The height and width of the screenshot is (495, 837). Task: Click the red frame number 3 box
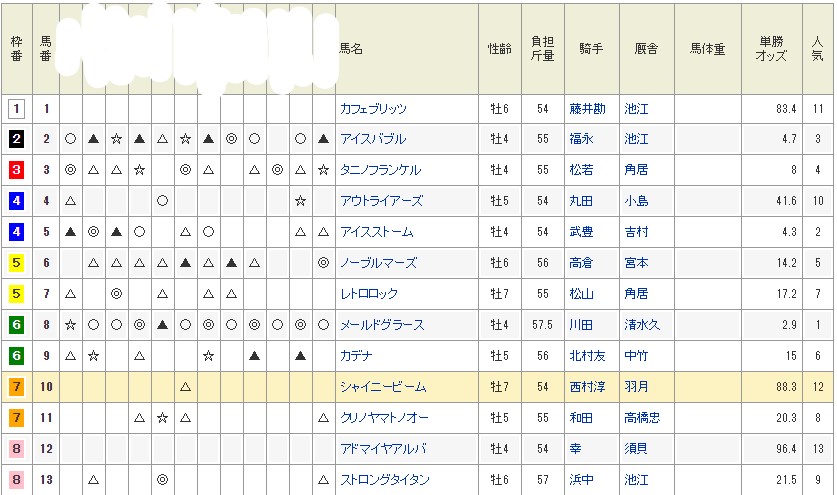pos(16,170)
